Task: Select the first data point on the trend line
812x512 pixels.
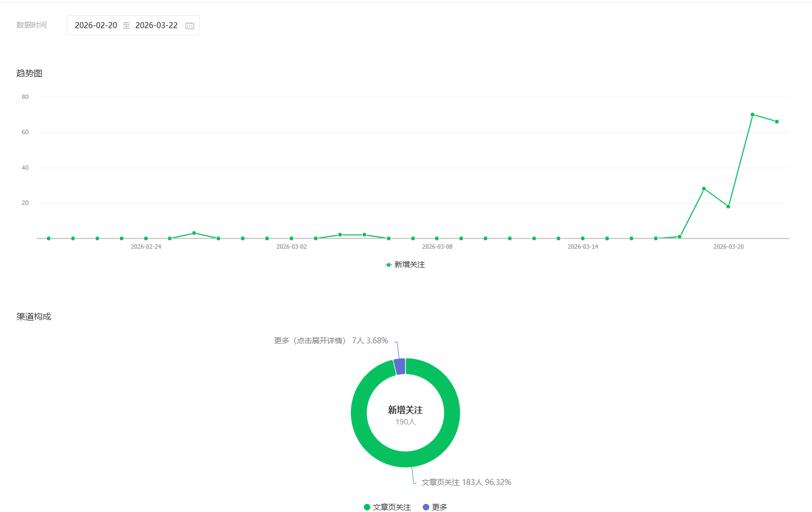Action: pyautogui.click(x=49, y=238)
